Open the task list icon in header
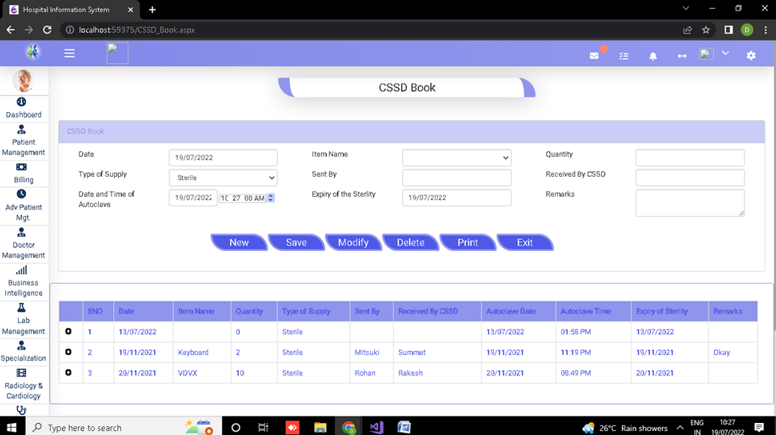 (624, 56)
